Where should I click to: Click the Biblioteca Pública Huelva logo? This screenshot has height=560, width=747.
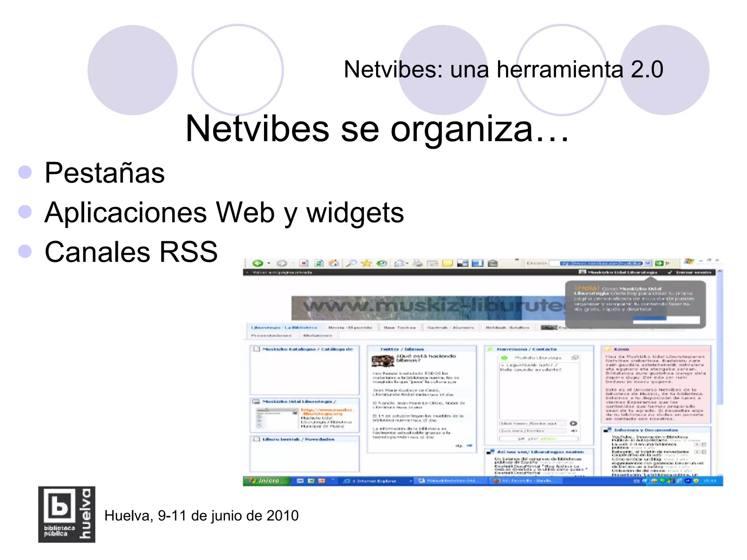point(67,514)
